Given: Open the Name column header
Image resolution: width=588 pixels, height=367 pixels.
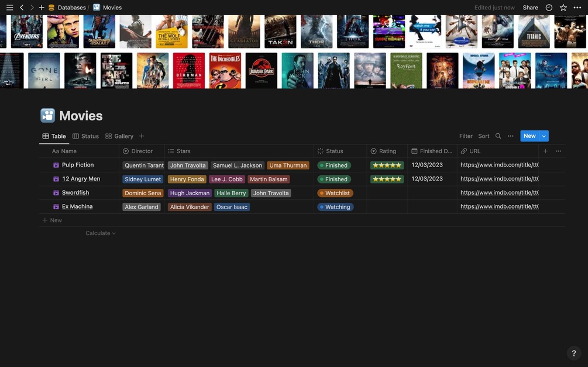Looking at the screenshot, I should 79,151.
